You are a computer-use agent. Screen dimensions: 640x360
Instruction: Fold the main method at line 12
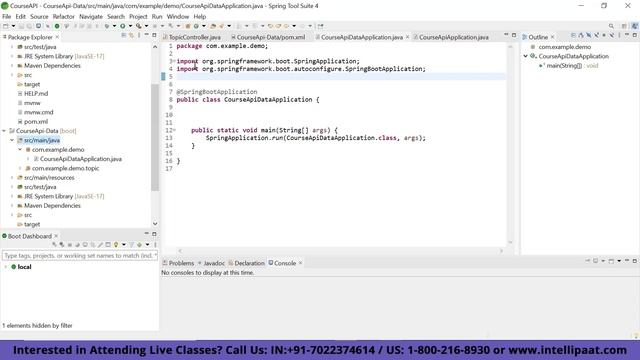[x=175, y=130]
